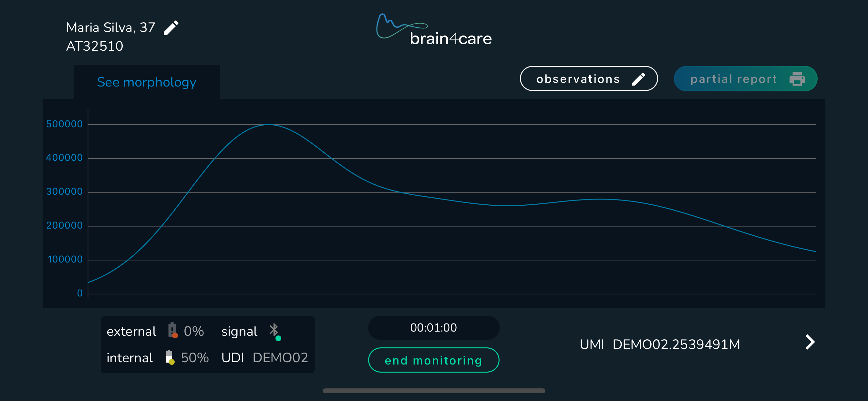Expand UMI details with right chevron
Screen dimensions: 868x401
click(x=810, y=342)
